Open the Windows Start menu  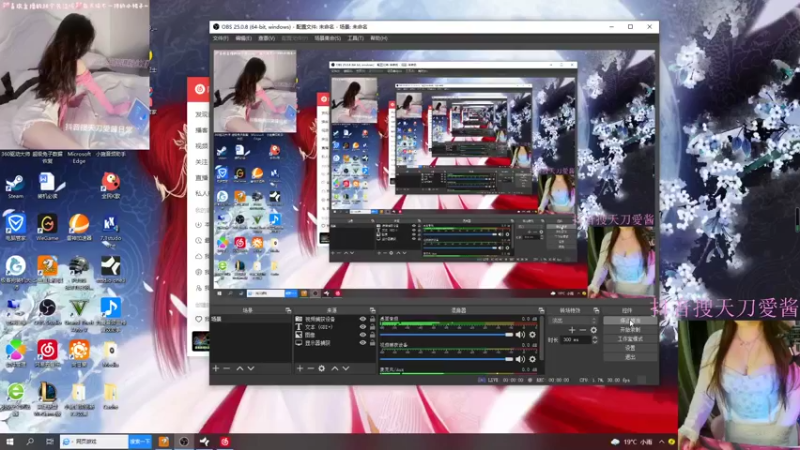pos(9,442)
